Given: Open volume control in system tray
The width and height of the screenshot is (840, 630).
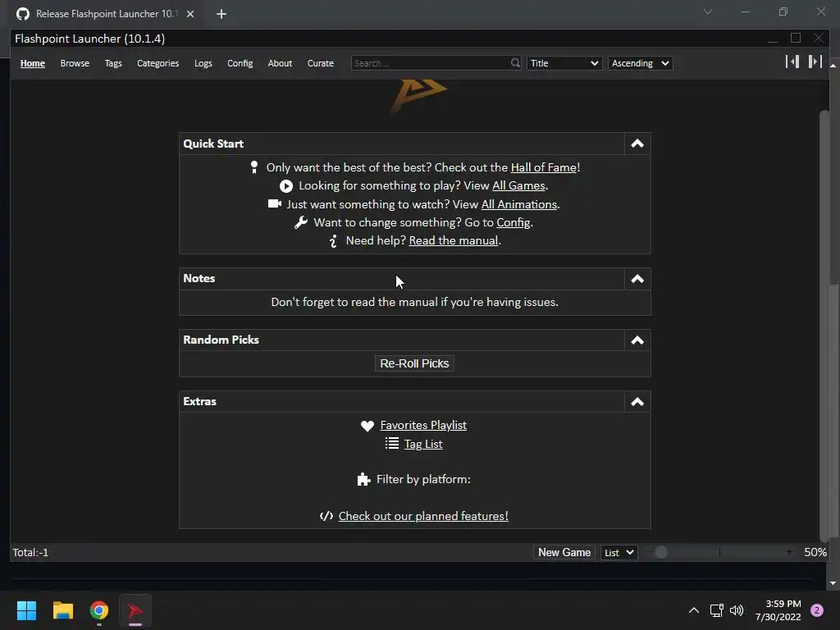Looking at the screenshot, I should click(737, 610).
